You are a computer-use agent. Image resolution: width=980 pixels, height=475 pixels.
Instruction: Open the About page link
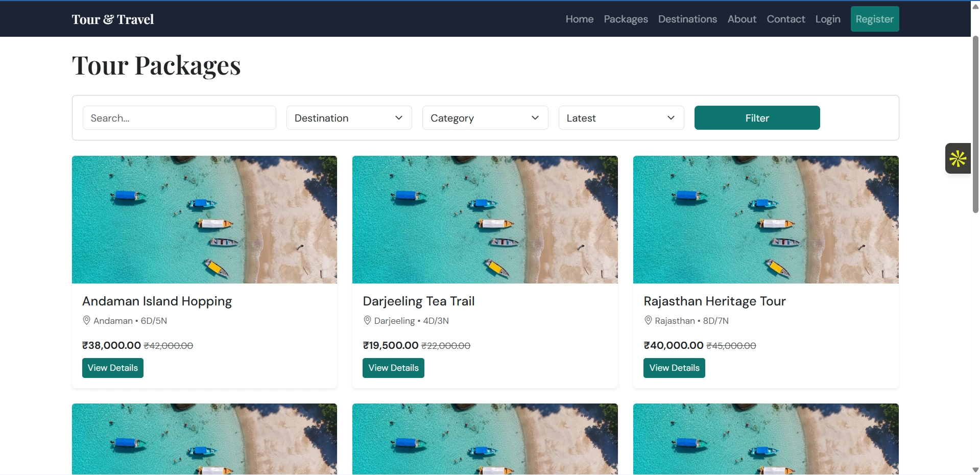pos(742,19)
